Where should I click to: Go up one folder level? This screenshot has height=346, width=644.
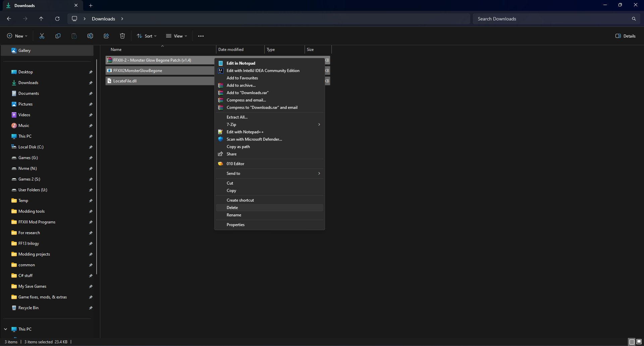pos(41,19)
